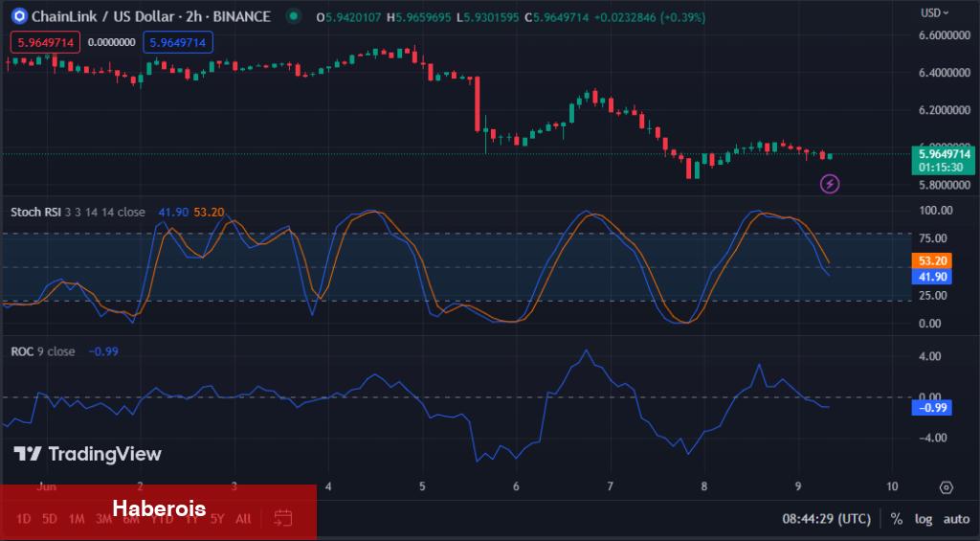Click the green market status dot icon
This screenshot has height=541, width=980.
(293, 16)
